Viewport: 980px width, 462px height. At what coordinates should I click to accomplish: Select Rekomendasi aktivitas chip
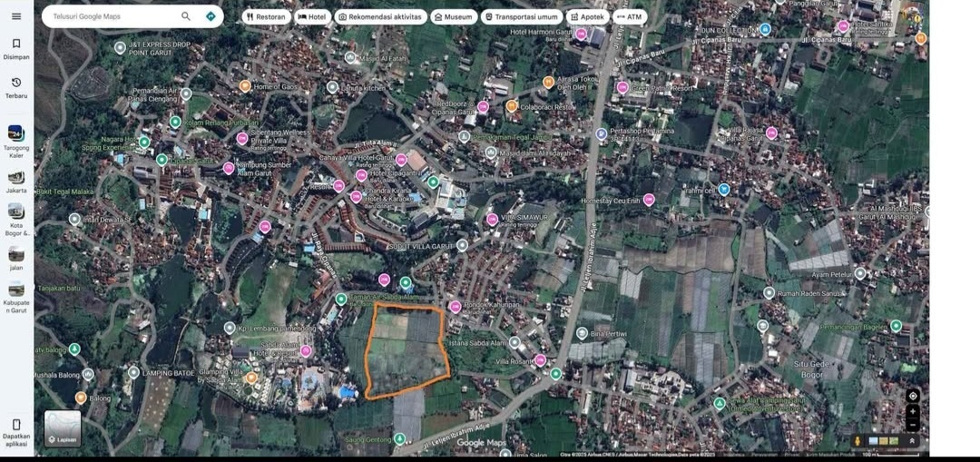[379, 16]
